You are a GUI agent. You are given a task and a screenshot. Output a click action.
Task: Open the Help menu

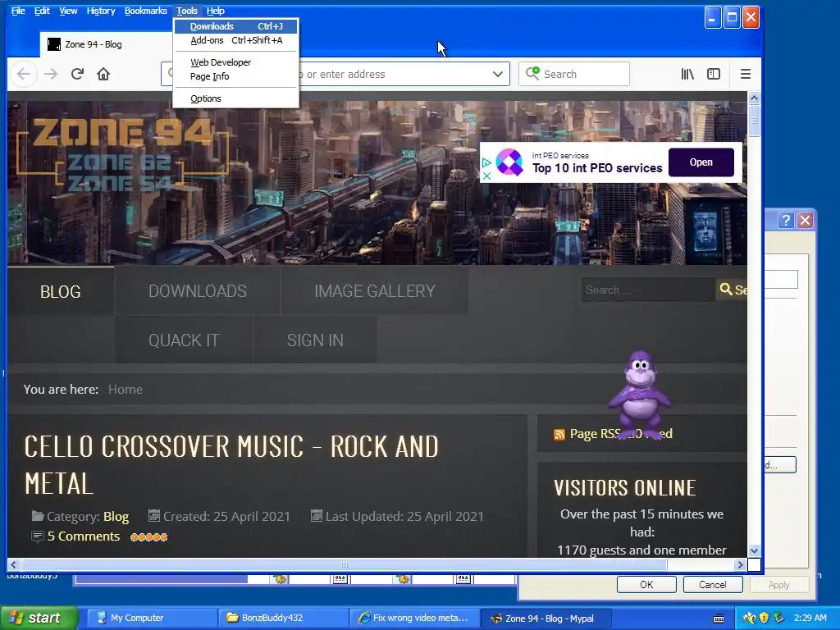click(216, 11)
